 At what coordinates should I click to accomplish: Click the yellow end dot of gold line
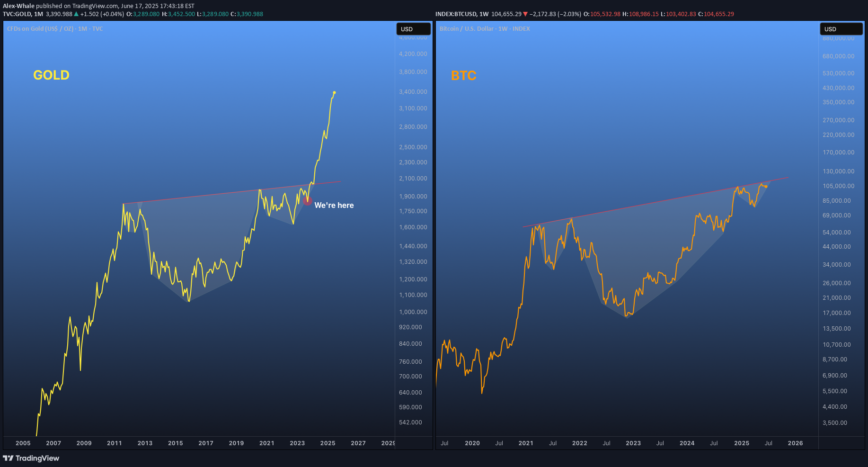(x=334, y=92)
